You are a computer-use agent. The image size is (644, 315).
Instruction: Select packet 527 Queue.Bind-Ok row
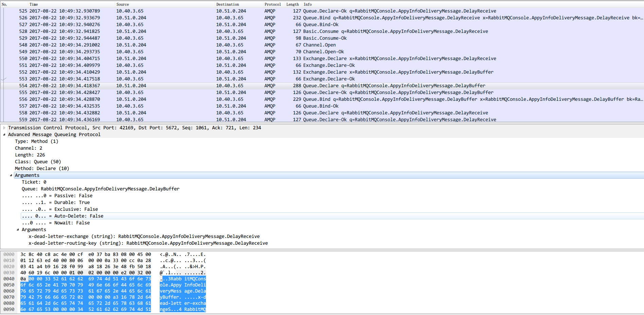coord(322,24)
